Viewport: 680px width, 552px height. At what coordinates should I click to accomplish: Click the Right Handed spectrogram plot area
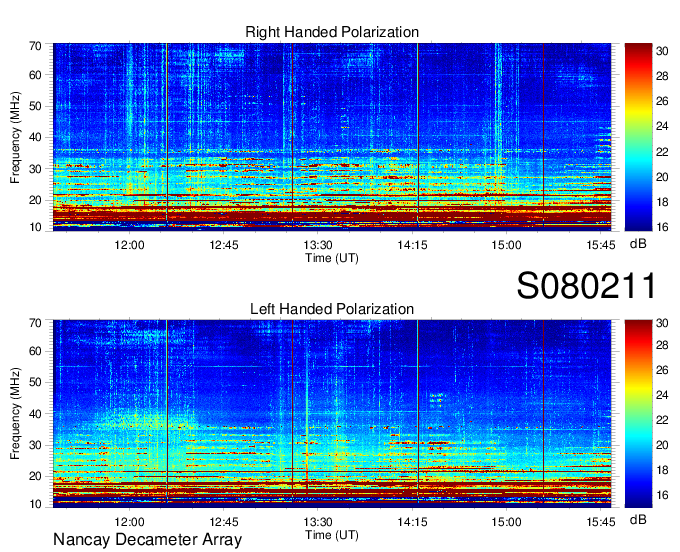tap(332, 137)
